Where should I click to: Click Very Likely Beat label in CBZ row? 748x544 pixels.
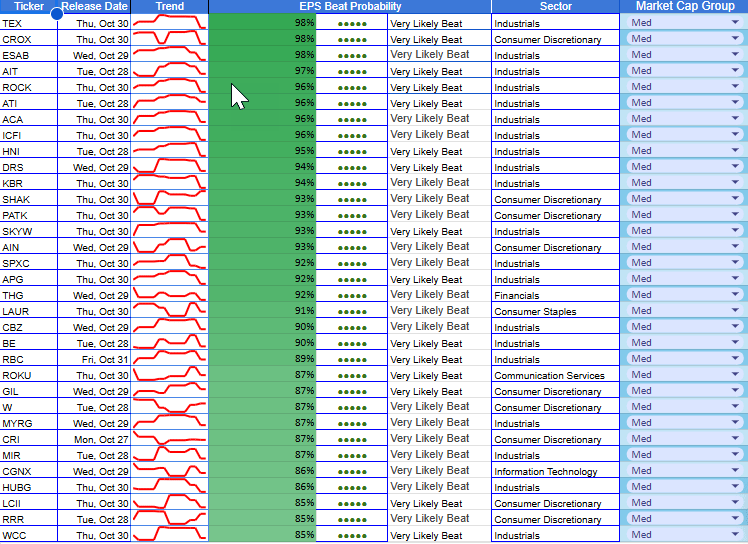pyautogui.click(x=429, y=326)
